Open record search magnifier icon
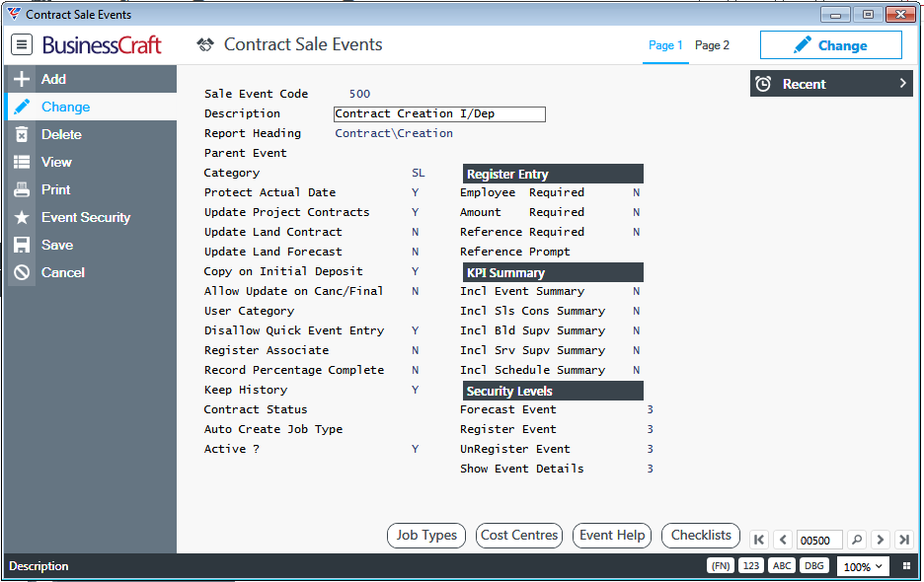This screenshot has width=924, height=582. [x=857, y=540]
